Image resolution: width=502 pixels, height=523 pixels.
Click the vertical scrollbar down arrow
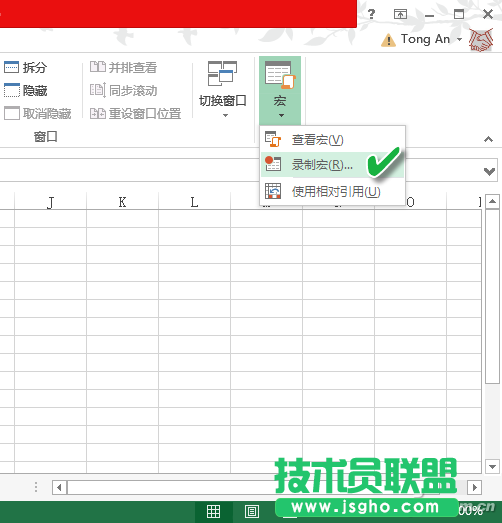tap(492, 466)
